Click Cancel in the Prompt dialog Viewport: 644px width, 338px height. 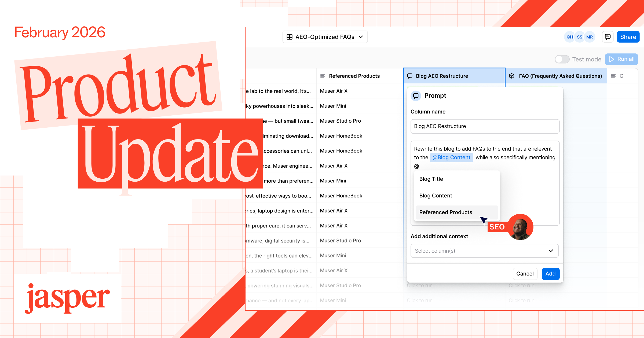525,274
